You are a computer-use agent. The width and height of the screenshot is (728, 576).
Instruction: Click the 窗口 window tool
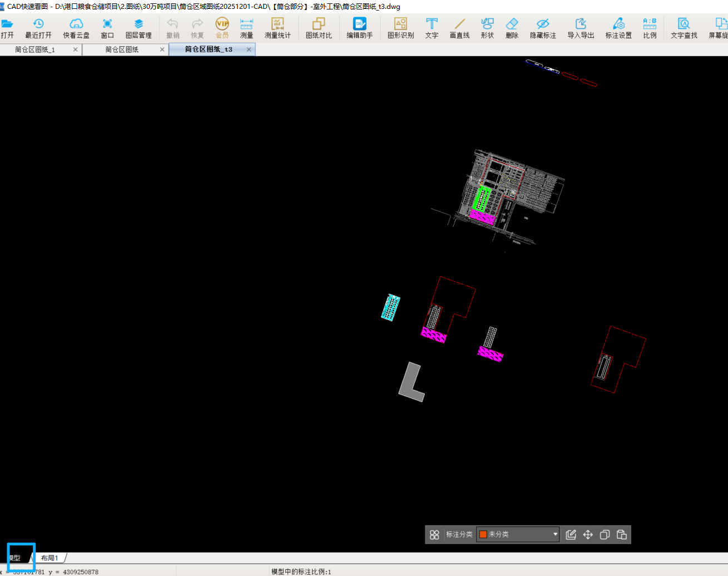[107, 28]
